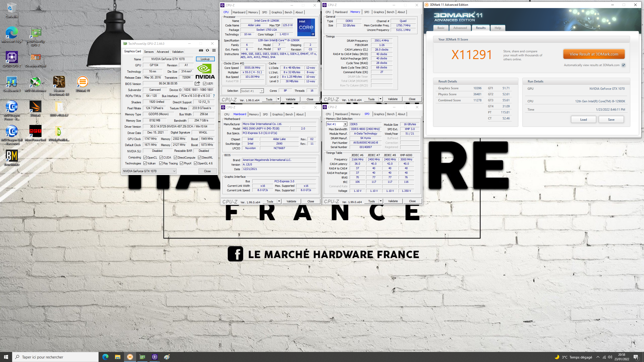Click the weather widget 3°C Temps dégagé
Viewport: 644px width, 362px height.
click(x=573, y=357)
